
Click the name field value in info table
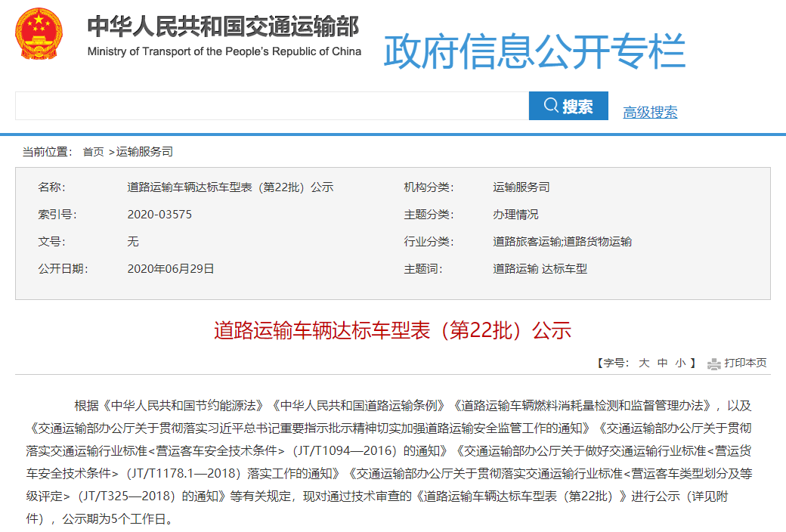point(230,187)
